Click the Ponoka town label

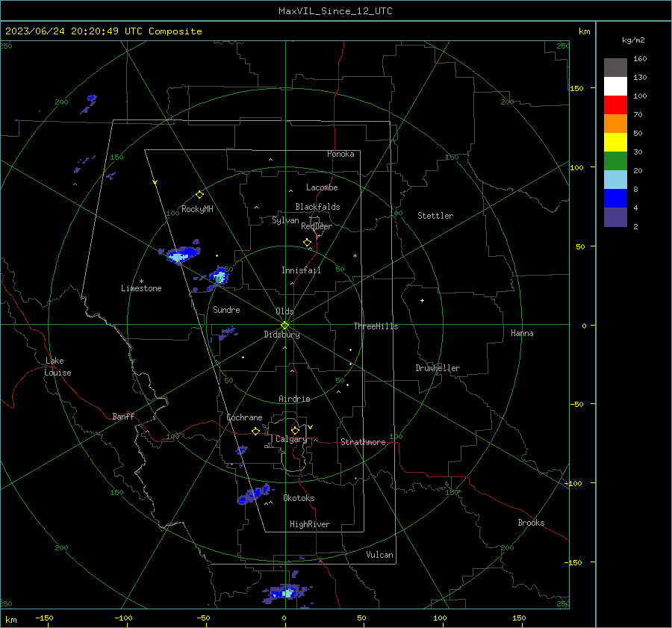[x=340, y=154]
